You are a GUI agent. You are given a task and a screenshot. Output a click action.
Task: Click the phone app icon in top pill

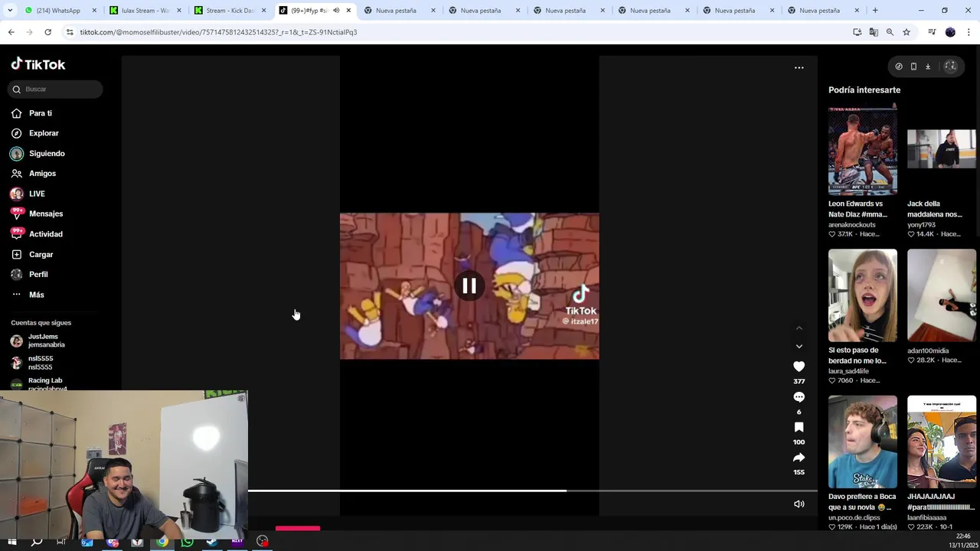click(x=913, y=67)
